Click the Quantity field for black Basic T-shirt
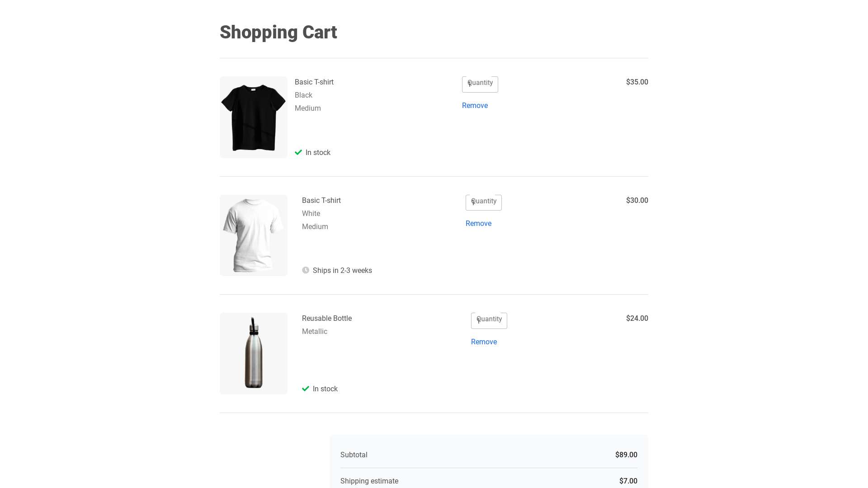 click(x=480, y=84)
